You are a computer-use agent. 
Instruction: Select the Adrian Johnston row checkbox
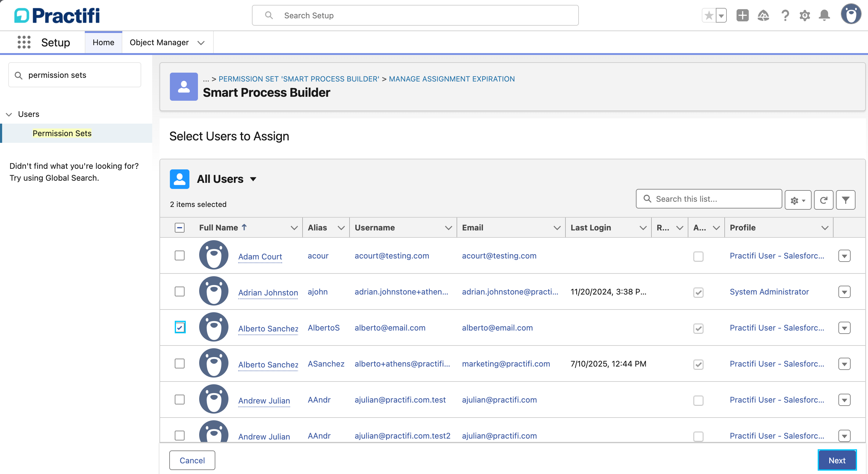180,291
